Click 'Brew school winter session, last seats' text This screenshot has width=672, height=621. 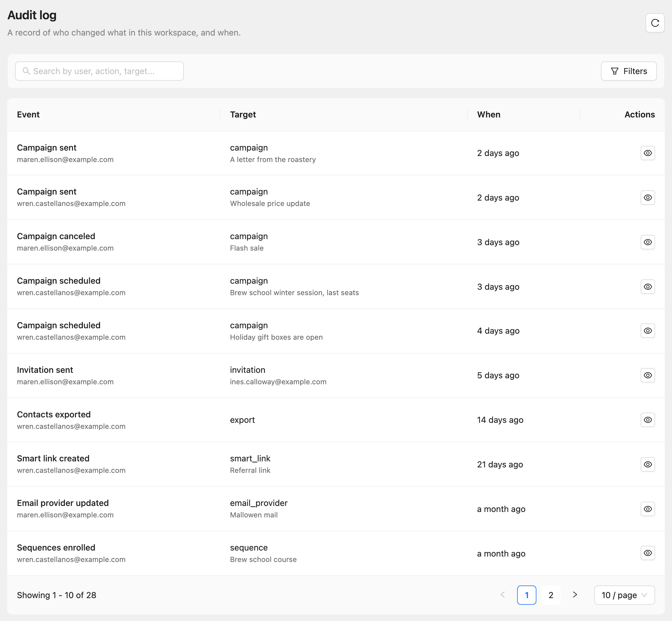point(294,292)
